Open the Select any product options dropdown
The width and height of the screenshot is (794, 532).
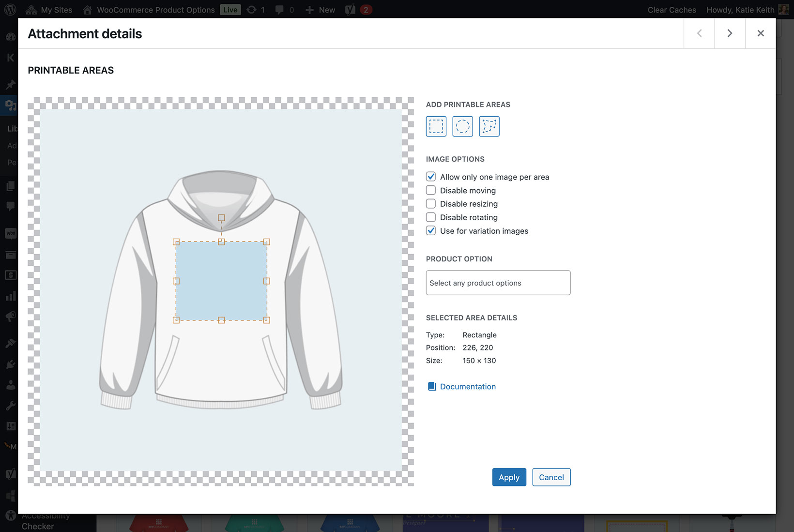(x=498, y=283)
